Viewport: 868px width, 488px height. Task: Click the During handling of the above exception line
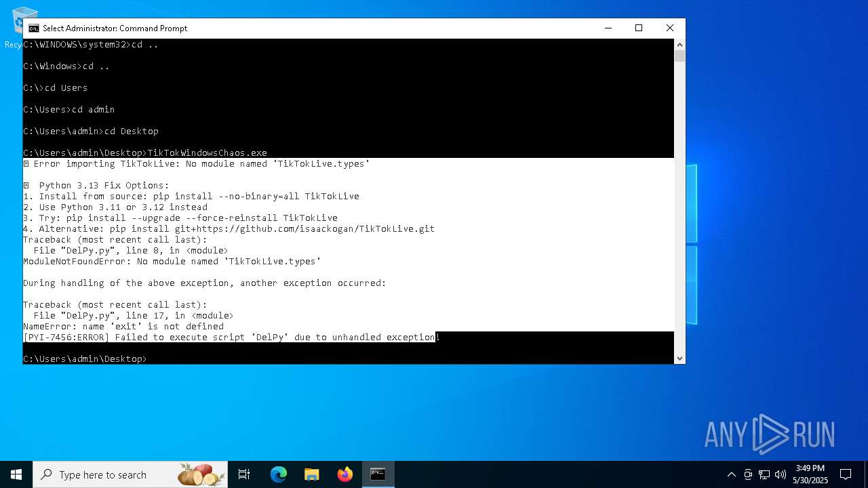[x=205, y=283]
